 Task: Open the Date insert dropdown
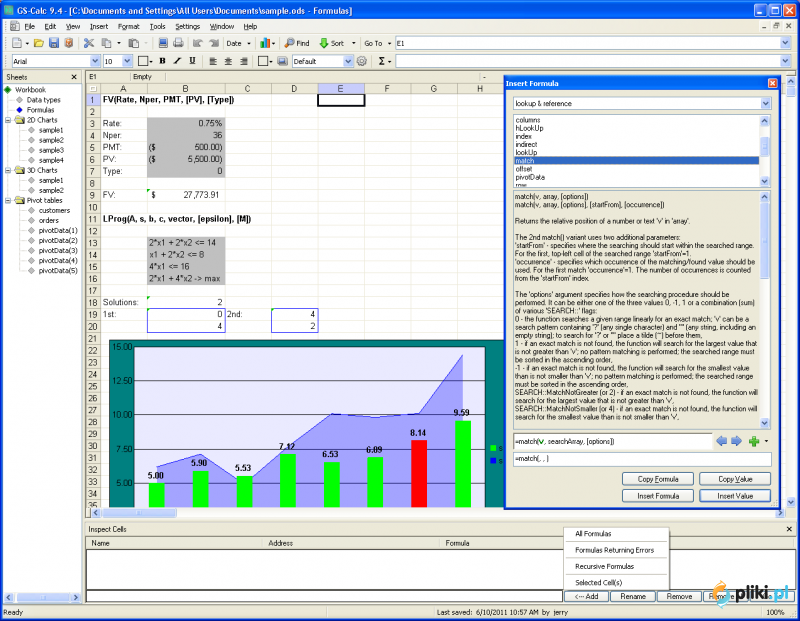click(249, 43)
